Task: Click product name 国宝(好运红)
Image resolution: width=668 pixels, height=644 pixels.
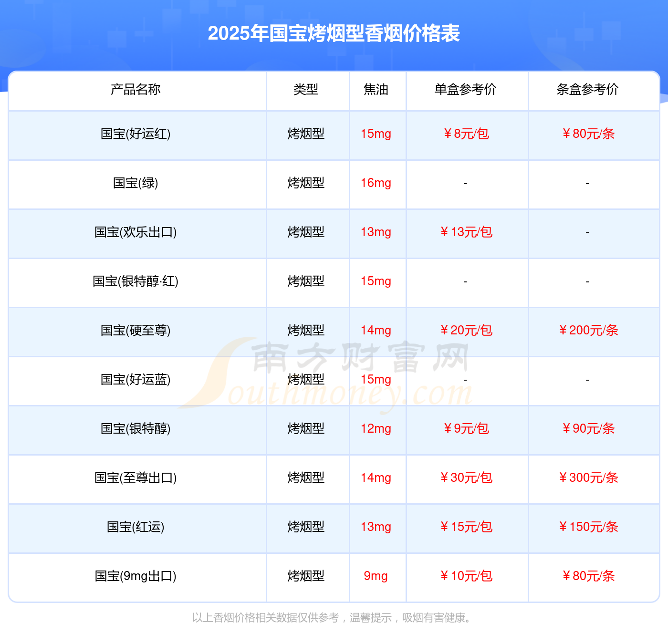Action: click(x=136, y=134)
